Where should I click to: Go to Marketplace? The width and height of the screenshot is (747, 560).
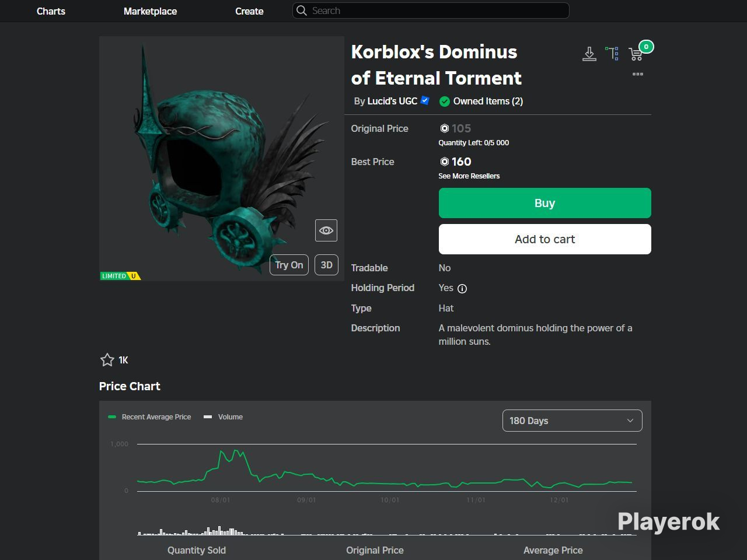click(150, 11)
